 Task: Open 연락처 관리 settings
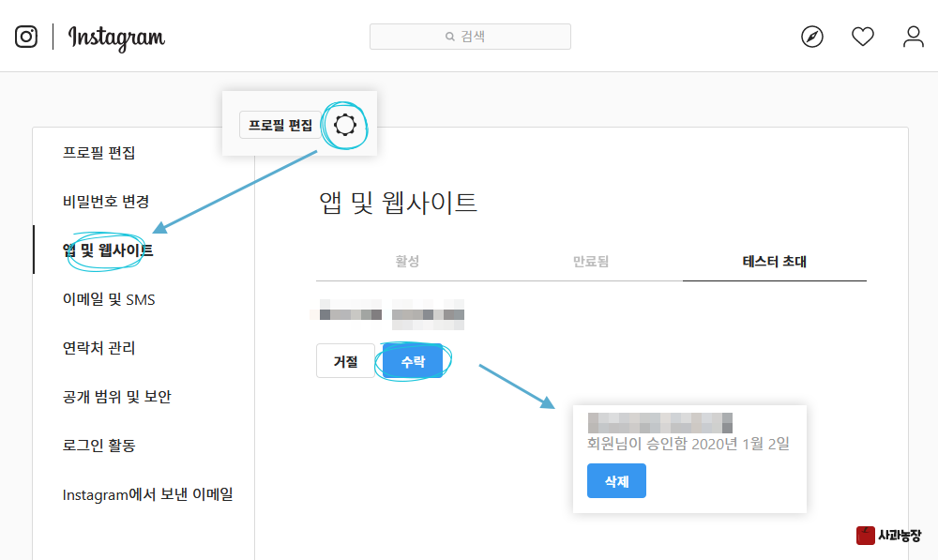[x=98, y=348]
